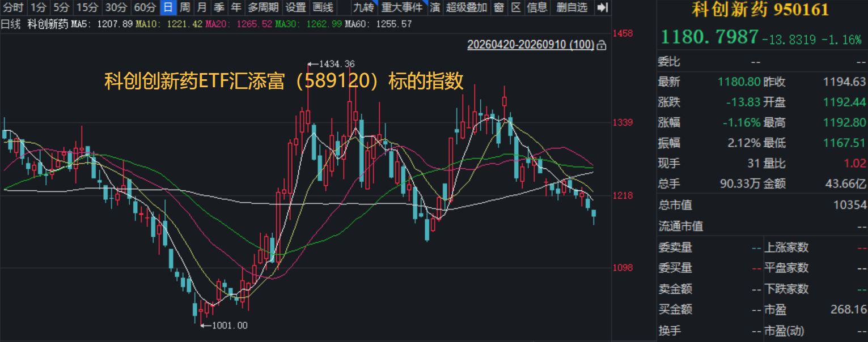Click the 1434.36 high price marker
868x342 pixels.
pyautogui.click(x=331, y=64)
